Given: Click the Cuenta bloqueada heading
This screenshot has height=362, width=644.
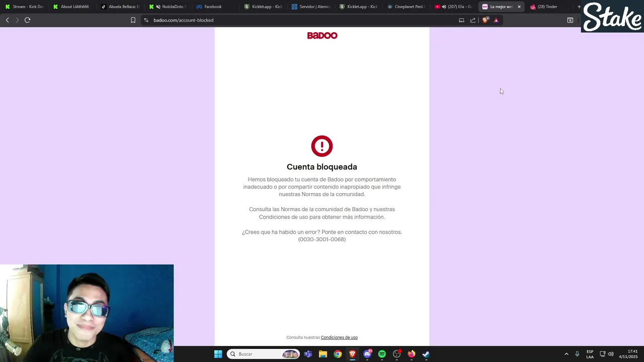Looking at the screenshot, I should tap(322, 167).
